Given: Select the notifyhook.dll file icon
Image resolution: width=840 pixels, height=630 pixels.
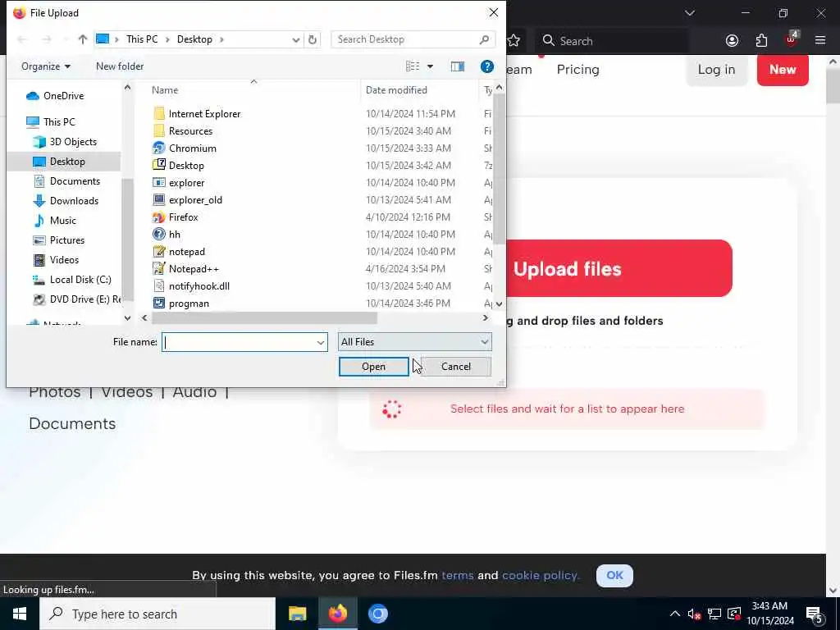Looking at the screenshot, I should click(x=158, y=286).
